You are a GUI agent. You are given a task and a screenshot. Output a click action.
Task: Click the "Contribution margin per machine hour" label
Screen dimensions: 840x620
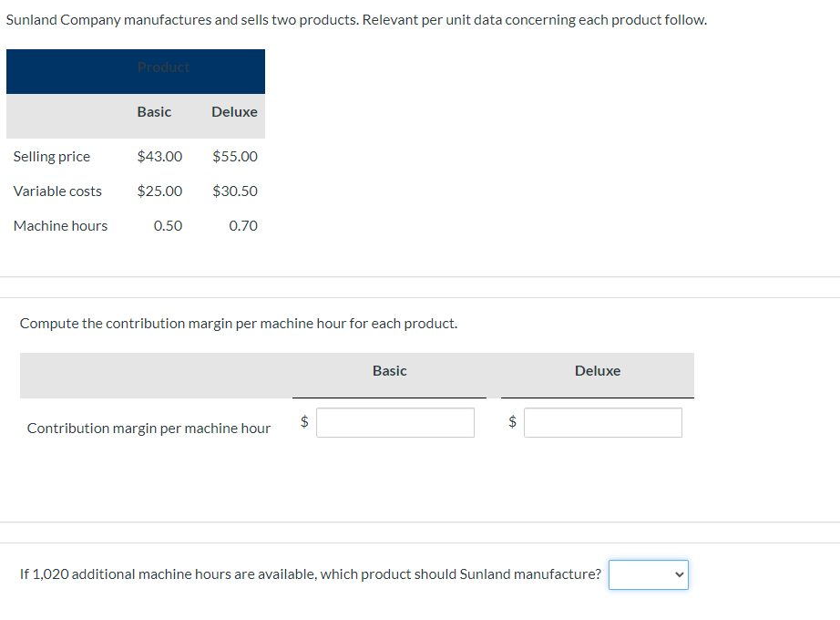pyautogui.click(x=149, y=429)
